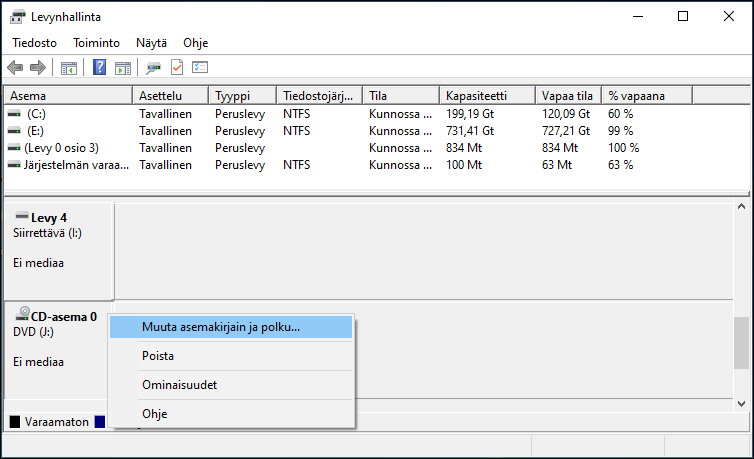This screenshot has height=459, width=754.
Task: Click the forward arrow toolbar icon
Action: click(x=37, y=67)
